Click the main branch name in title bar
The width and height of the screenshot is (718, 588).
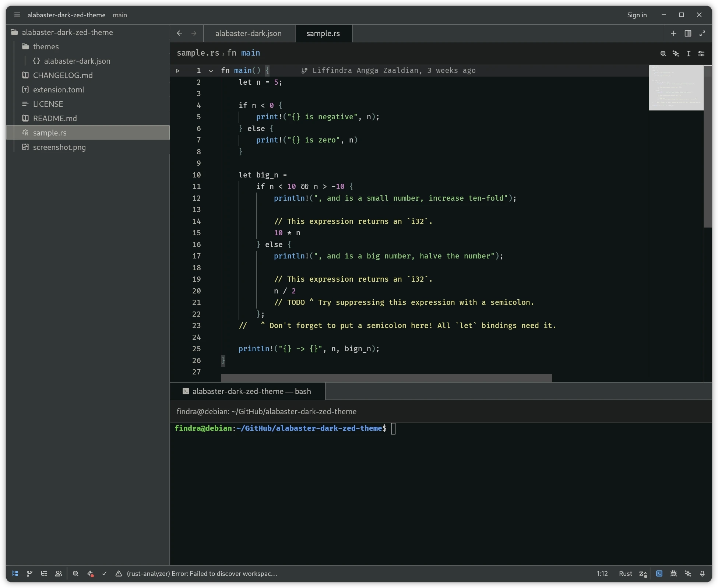pyautogui.click(x=120, y=15)
